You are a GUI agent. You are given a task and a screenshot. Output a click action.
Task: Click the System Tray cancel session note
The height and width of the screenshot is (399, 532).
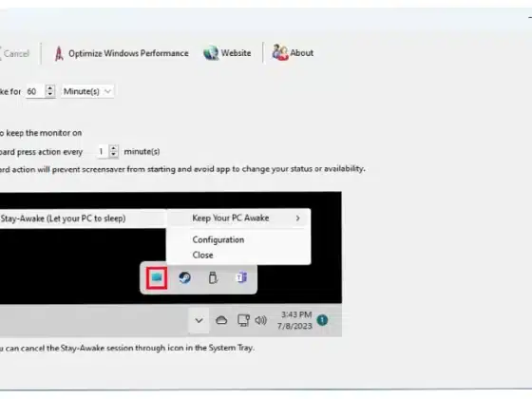(x=127, y=348)
